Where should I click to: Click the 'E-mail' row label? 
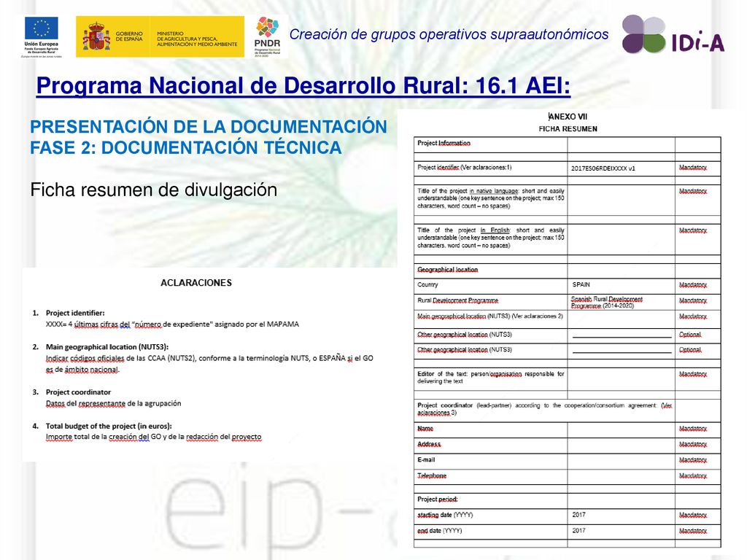click(x=426, y=460)
